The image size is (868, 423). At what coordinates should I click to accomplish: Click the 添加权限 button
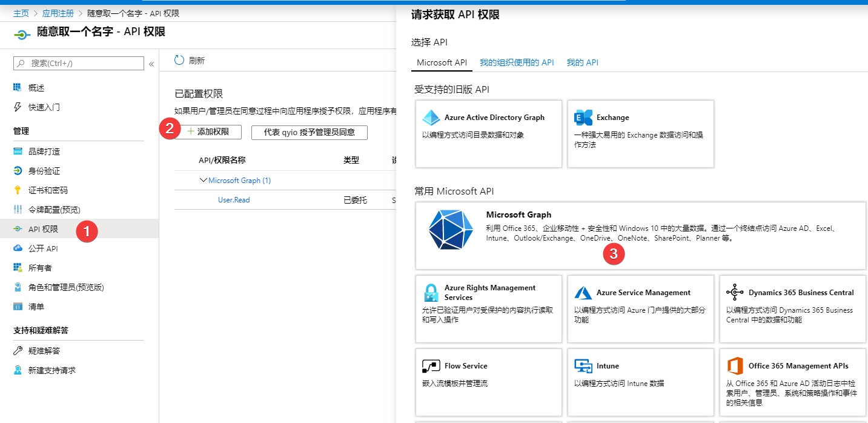208,132
